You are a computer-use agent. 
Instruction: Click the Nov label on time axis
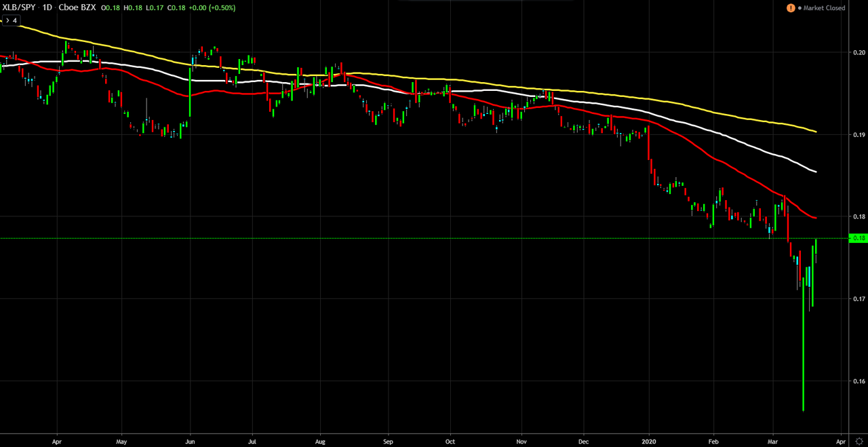[521, 441]
